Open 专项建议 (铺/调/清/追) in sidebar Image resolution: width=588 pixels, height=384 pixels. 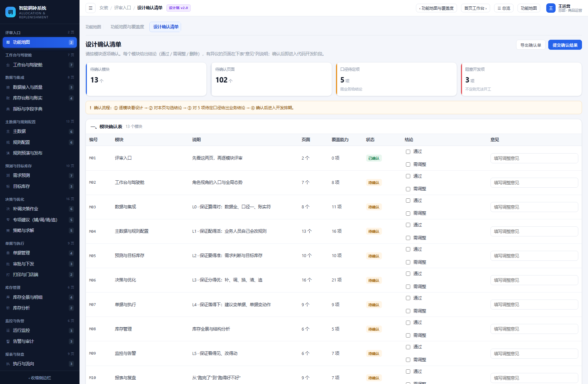point(40,220)
